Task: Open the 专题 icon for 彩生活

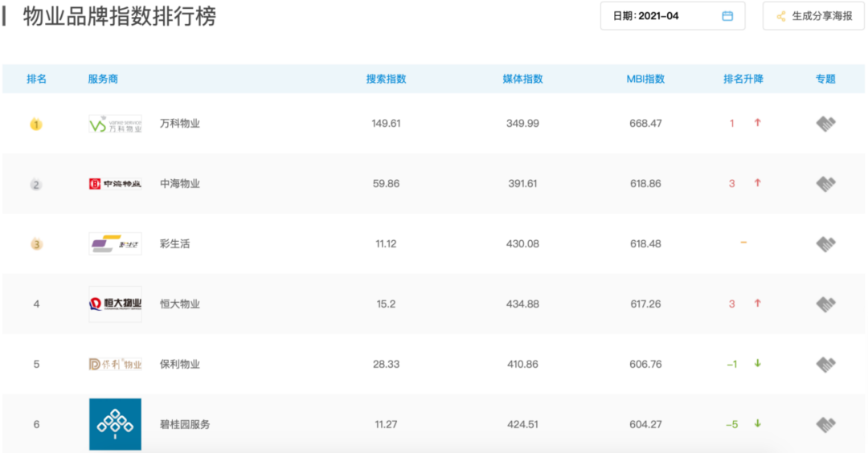Action: click(825, 243)
